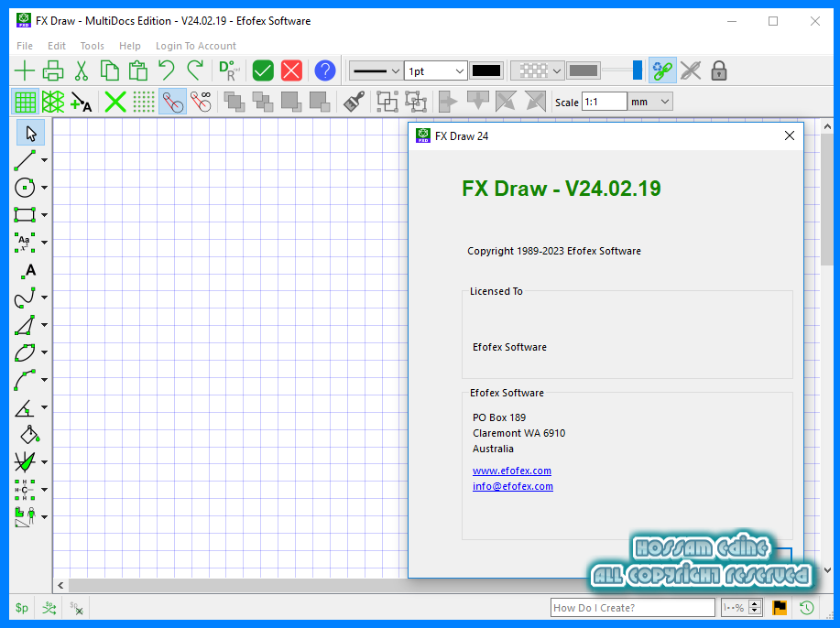Image resolution: width=840 pixels, height=628 pixels.
Task: Click the horizontal scrollbar left arrow
Action: (x=60, y=585)
